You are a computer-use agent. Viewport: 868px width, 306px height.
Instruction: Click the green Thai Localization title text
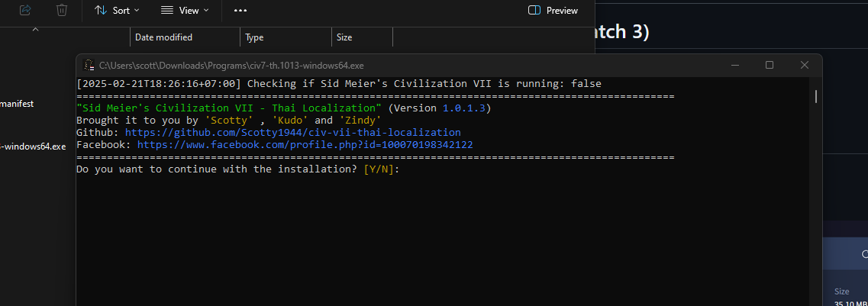[x=229, y=108]
